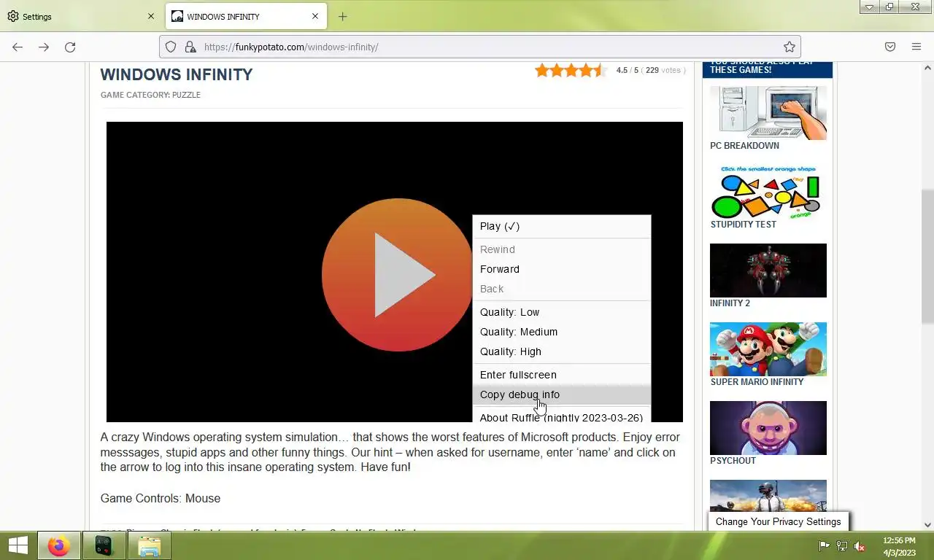934x560 pixels.
Task: Click the padlock site security icon
Action: pos(190,47)
